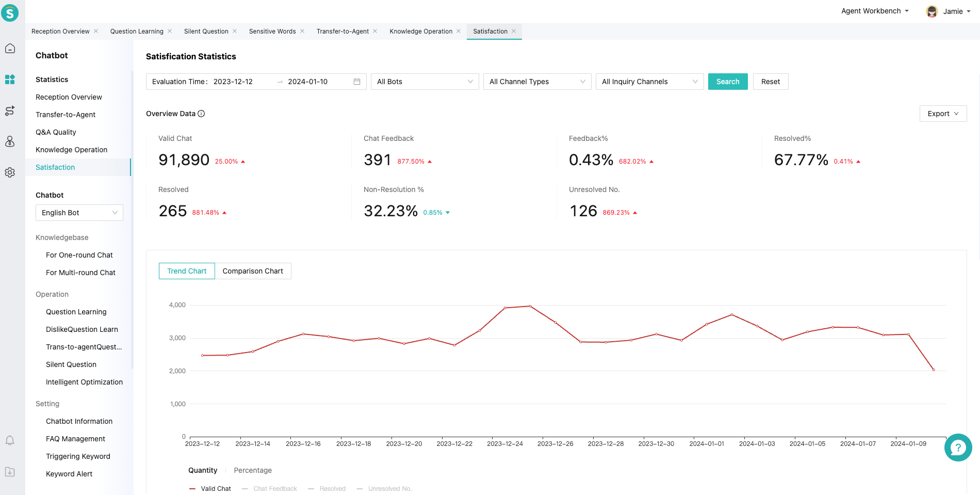The image size is (980, 495).
Task: Switch chart to Percentage view
Action: [x=253, y=470]
